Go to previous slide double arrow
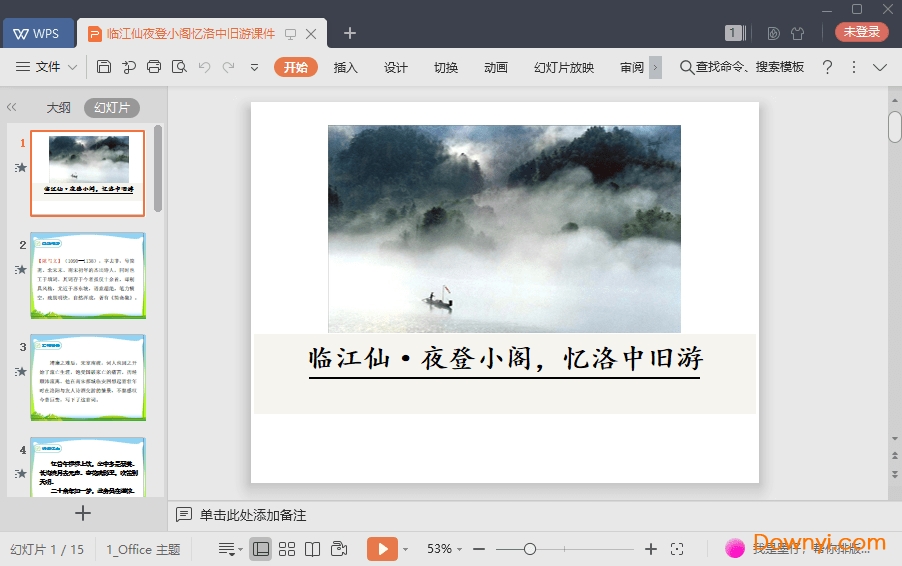 (x=895, y=456)
